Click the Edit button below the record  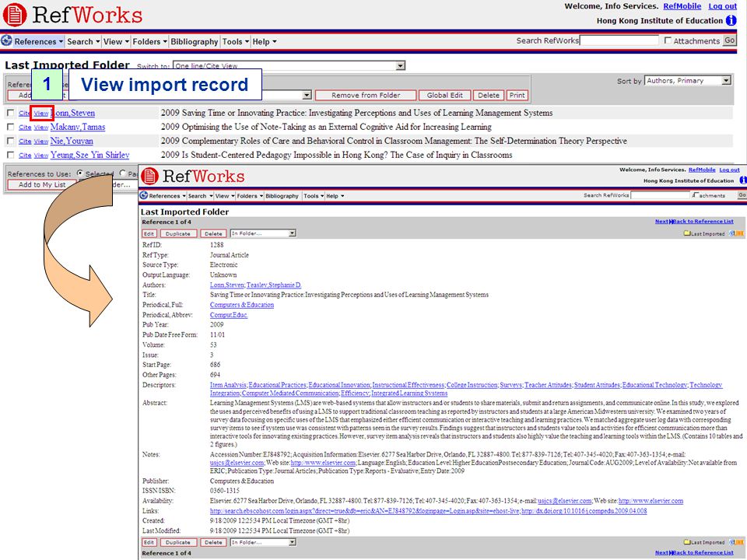(149, 542)
